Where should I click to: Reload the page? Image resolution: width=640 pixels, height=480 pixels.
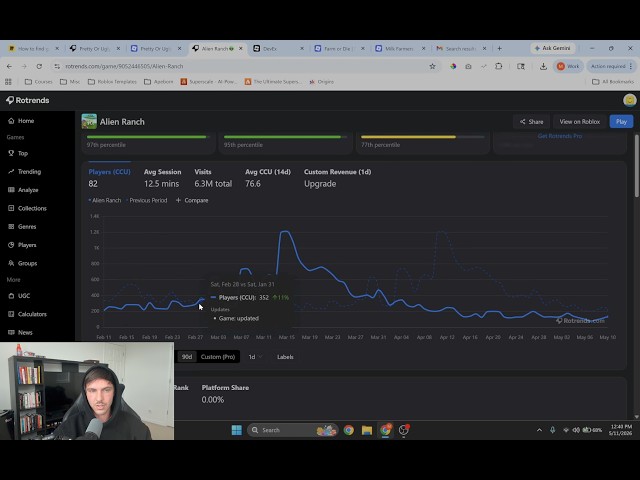39,66
